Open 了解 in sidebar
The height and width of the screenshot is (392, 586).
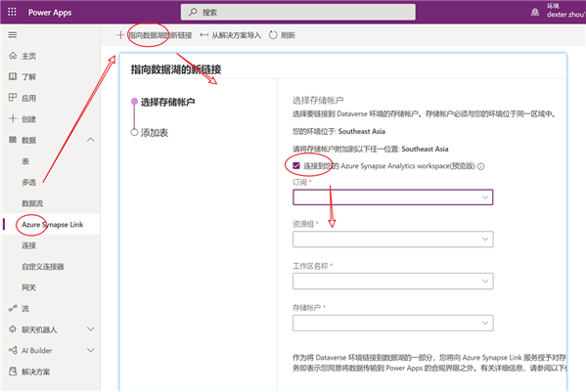(28, 77)
